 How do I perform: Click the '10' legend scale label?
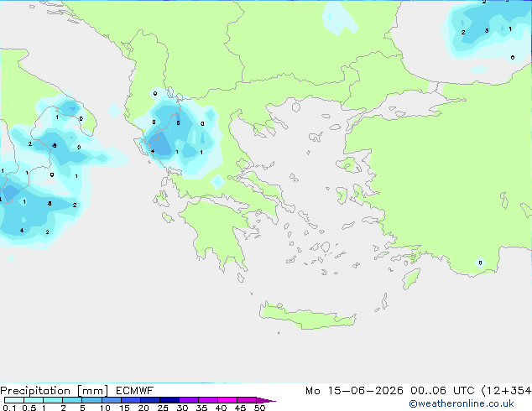[x=105, y=408]
